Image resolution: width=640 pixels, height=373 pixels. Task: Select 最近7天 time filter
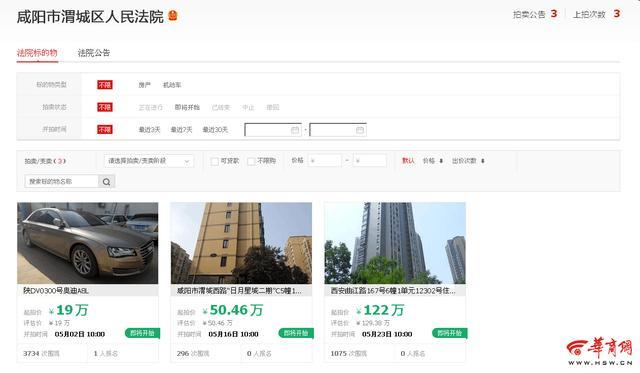181,130
